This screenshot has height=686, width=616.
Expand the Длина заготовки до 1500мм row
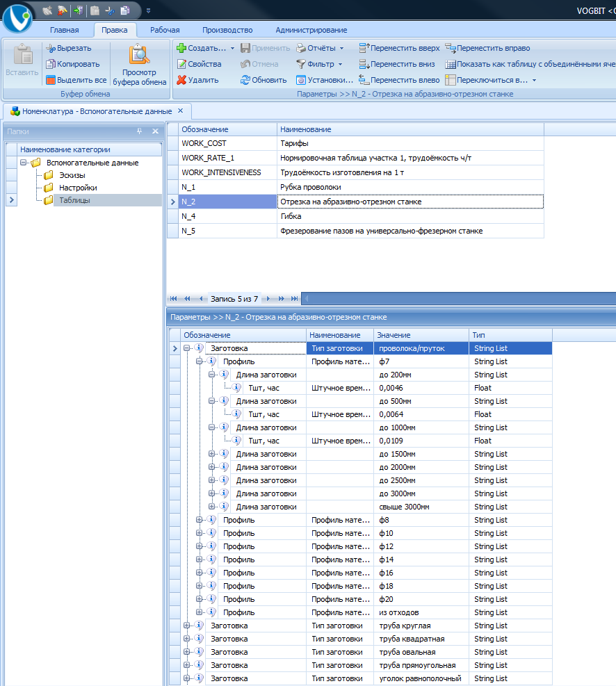click(212, 454)
